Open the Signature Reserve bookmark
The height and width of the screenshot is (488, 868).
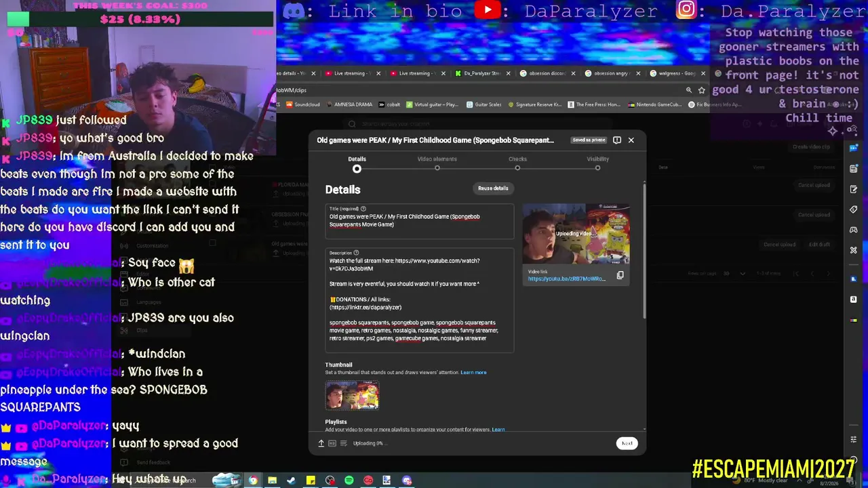click(535, 105)
